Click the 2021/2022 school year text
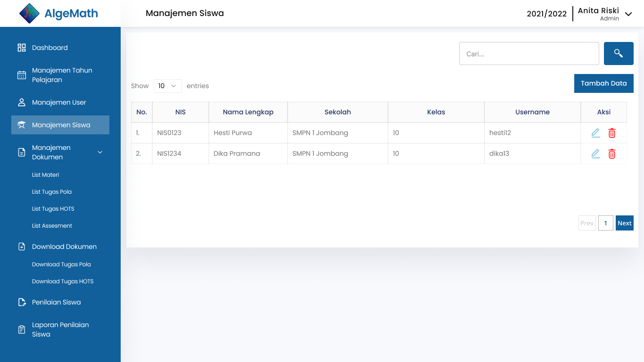 click(547, 14)
